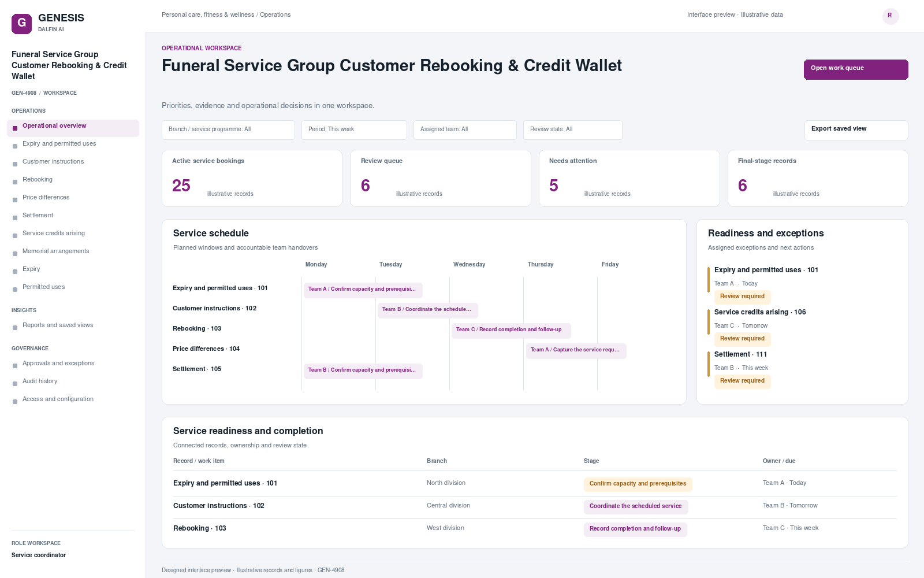Open Memorial arrangements sidebar item

pyautogui.click(x=73, y=251)
